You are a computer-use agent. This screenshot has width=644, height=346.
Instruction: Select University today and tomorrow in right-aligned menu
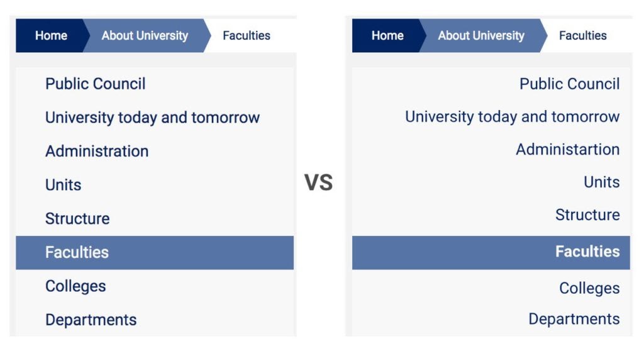(x=512, y=117)
